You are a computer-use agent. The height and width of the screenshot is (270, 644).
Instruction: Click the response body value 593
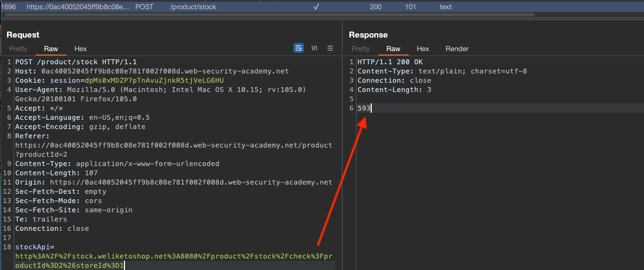364,108
